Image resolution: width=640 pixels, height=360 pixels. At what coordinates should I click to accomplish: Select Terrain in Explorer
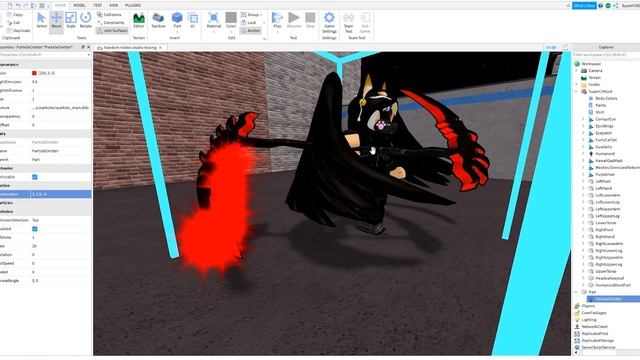coord(594,78)
